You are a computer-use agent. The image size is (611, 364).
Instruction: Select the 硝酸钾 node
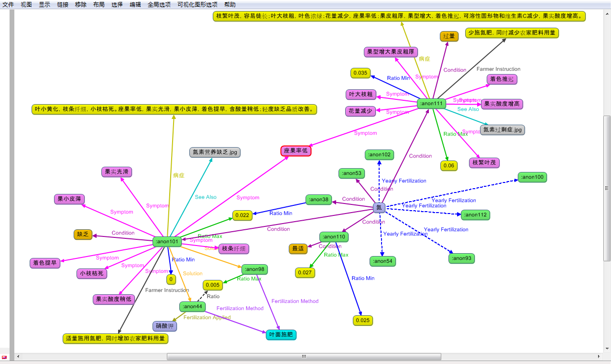(x=165, y=326)
